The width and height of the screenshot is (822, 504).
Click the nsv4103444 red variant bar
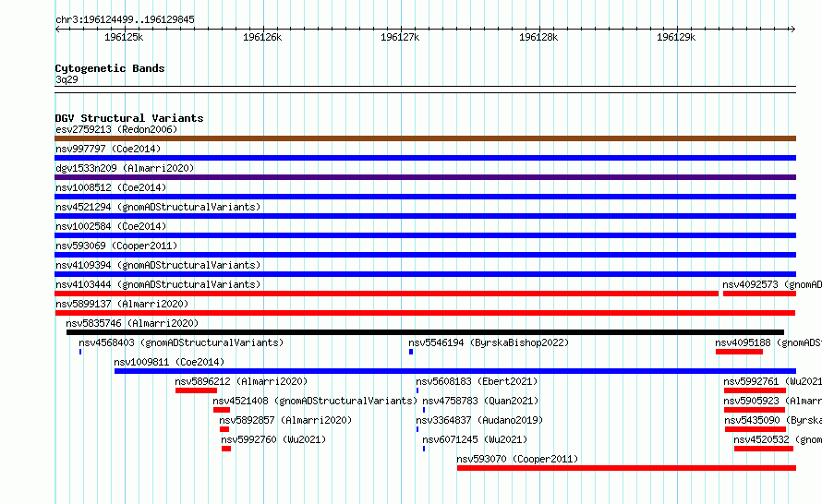(x=386, y=294)
